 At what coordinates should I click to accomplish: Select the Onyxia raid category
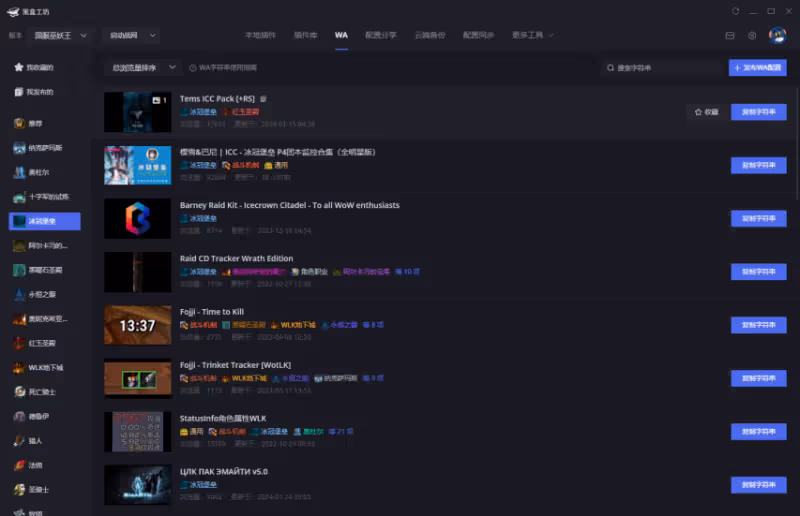pyautogui.click(x=41, y=319)
